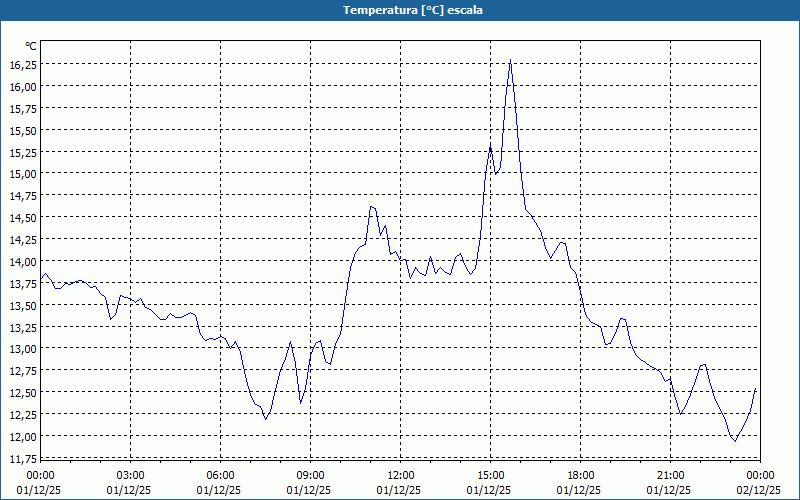Select the 09:00 time label on the x-axis
The width and height of the screenshot is (800, 500).
(x=310, y=474)
